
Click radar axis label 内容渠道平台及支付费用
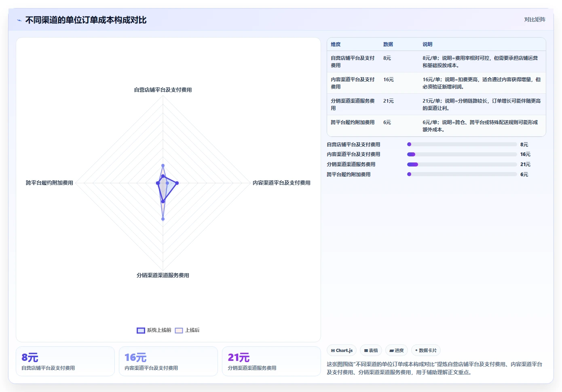tap(281, 183)
